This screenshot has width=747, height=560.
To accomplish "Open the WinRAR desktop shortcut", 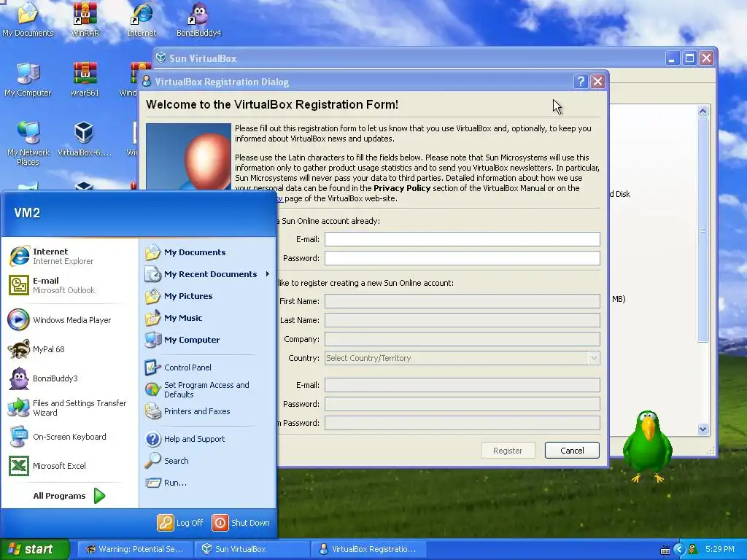I will (x=85, y=19).
